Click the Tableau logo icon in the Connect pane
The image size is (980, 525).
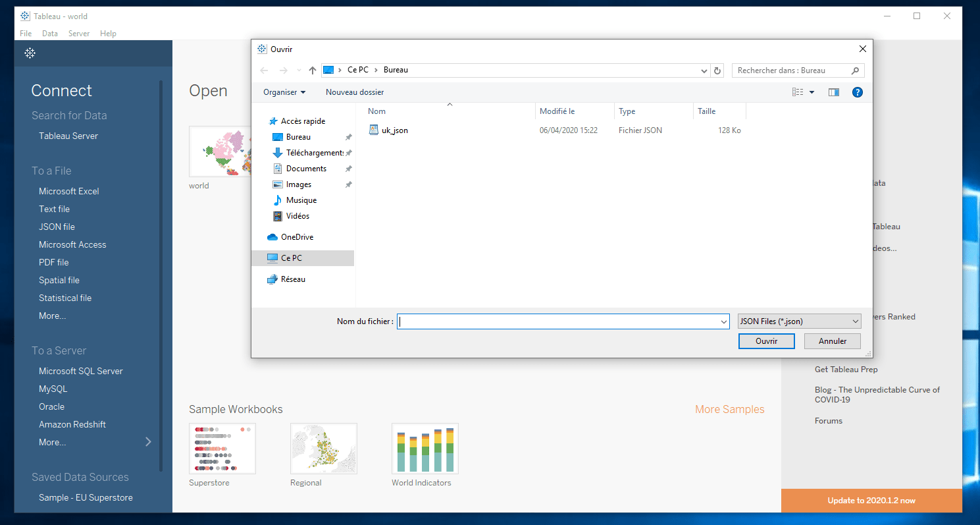pyautogui.click(x=30, y=53)
